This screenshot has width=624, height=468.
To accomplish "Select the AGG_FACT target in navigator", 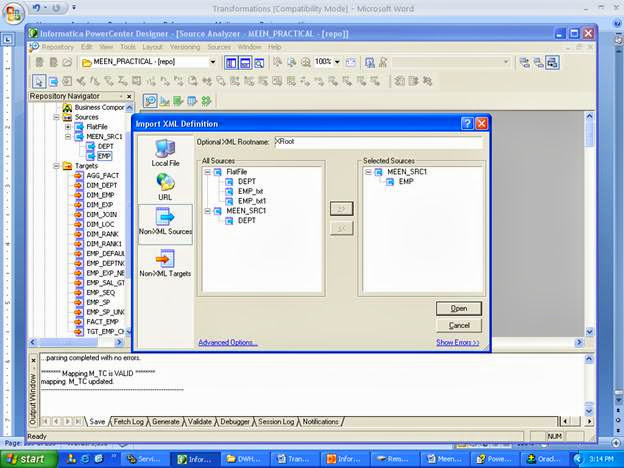I will [x=102, y=176].
